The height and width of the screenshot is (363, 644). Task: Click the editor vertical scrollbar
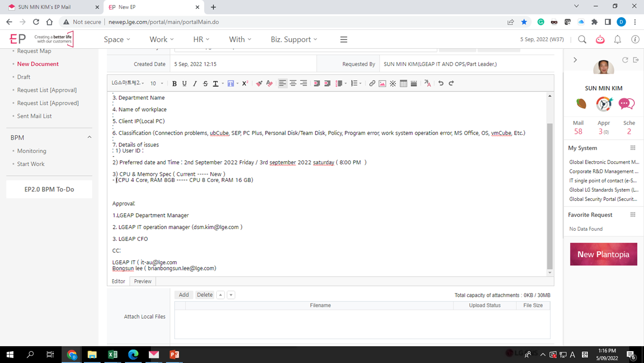click(550, 197)
